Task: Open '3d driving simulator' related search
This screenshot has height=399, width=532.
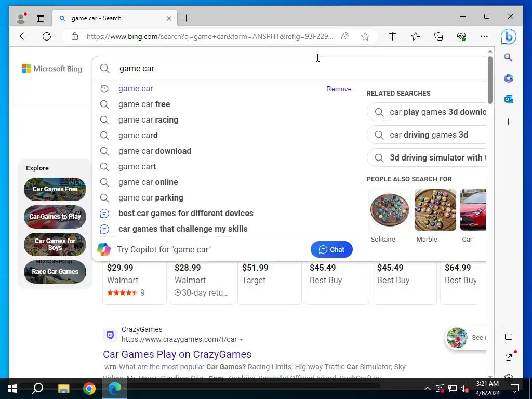Action: tap(427, 157)
